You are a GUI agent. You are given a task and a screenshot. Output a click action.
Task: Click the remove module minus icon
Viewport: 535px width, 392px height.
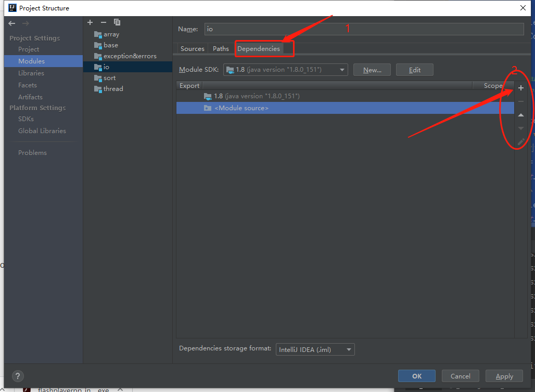click(x=103, y=22)
